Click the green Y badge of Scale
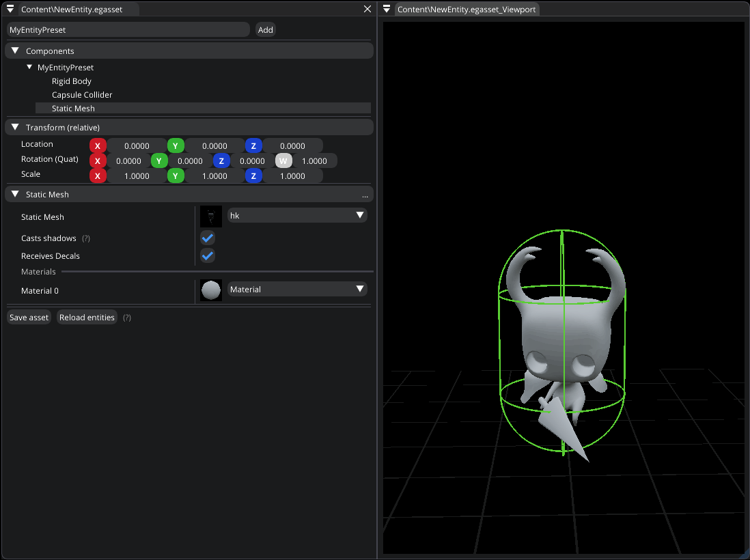Screen dimensions: 750x560 (x=176, y=176)
